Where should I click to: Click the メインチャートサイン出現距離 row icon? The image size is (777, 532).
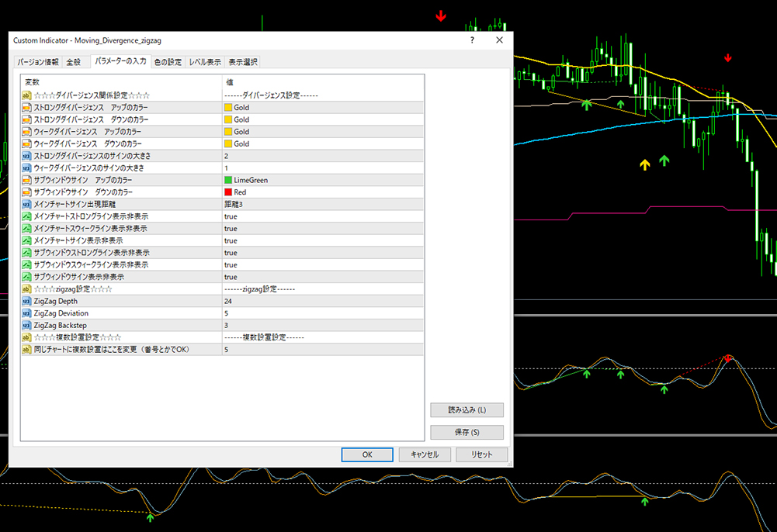point(26,204)
